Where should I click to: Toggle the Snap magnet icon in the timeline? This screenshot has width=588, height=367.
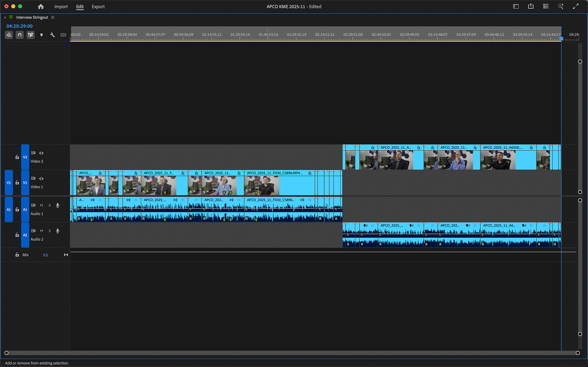pos(19,35)
